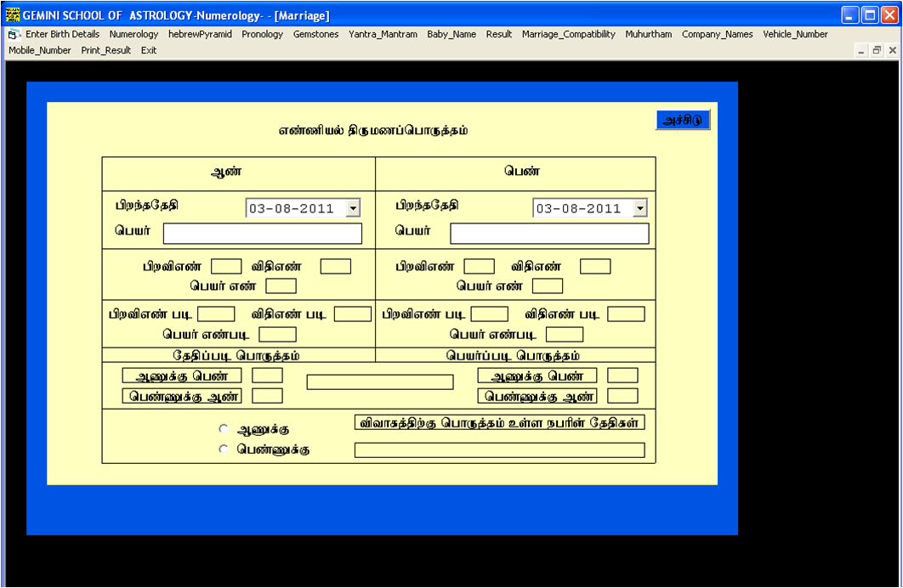Click the பெயர்ப்படி பொருத்தம் section heading

point(513,355)
